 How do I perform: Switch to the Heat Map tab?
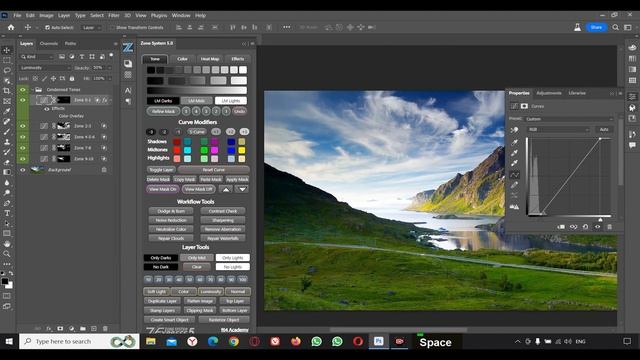(x=210, y=59)
